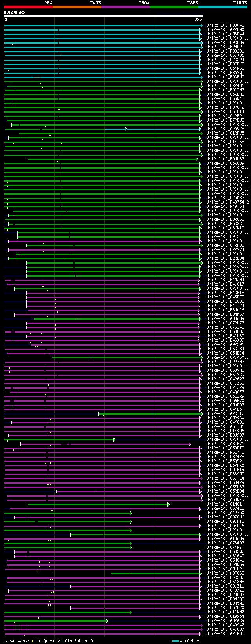Select the UniRef100_A9TCG8 label
Viewport: 251px width, 644px height.
(x=225, y=573)
